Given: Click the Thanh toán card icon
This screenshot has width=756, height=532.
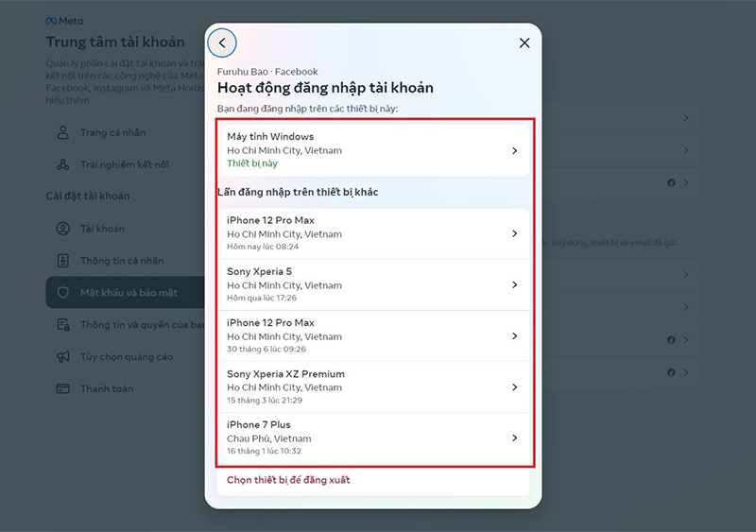Looking at the screenshot, I should pos(63,388).
